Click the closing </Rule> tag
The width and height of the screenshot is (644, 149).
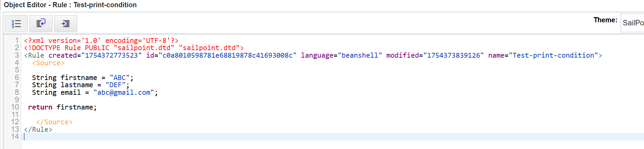[38, 129]
